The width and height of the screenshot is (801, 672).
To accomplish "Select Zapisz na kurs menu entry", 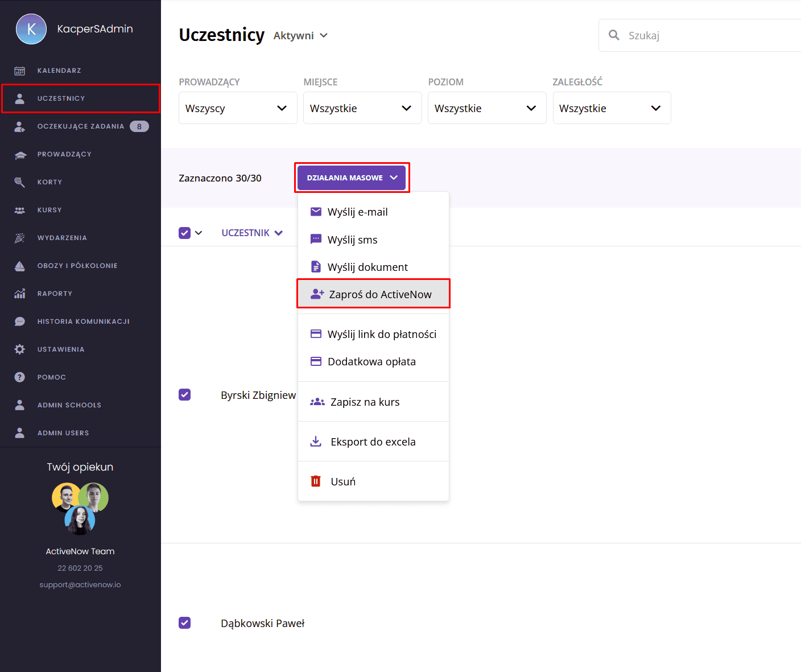I will (x=373, y=402).
